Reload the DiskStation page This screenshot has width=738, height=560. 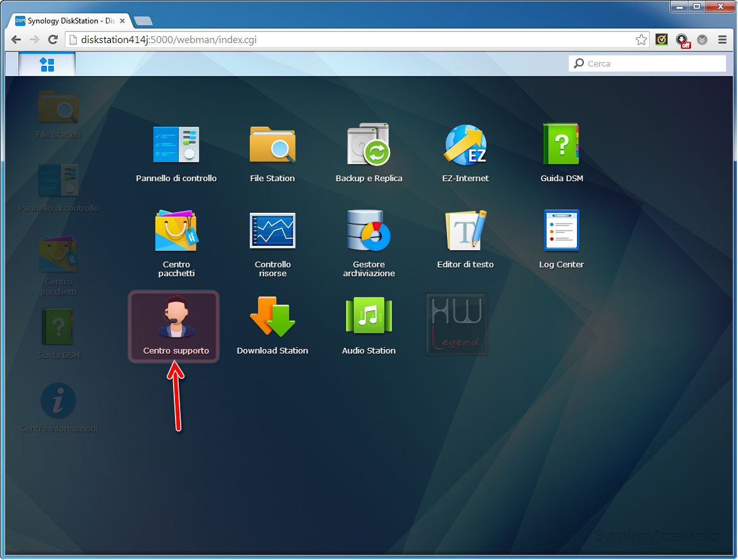pos(53,39)
